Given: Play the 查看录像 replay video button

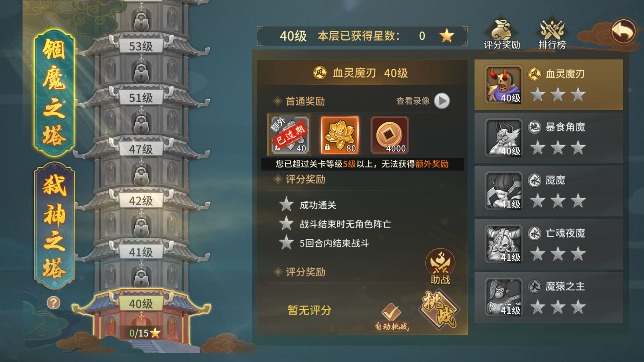Looking at the screenshot, I should click(442, 101).
